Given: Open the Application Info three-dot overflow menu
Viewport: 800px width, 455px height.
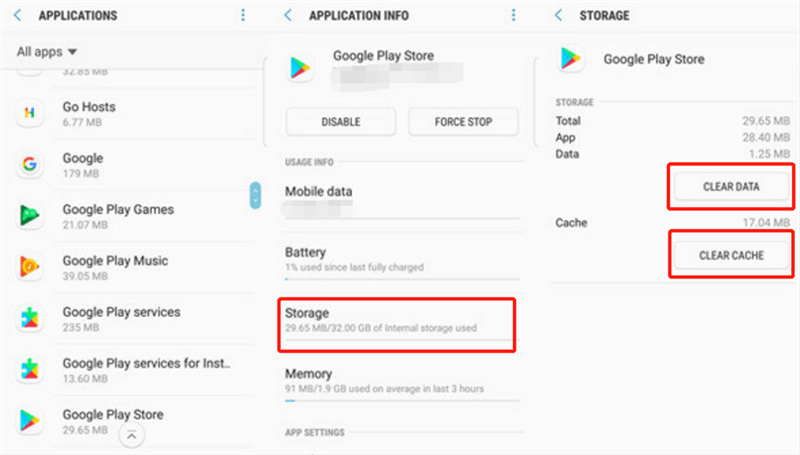Looking at the screenshot, I should point(513,16).
